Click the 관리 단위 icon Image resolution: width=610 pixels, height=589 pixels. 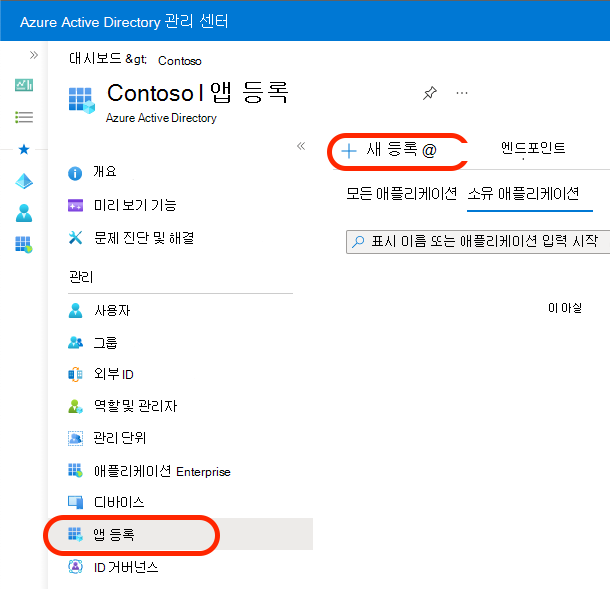pos(75,438)
